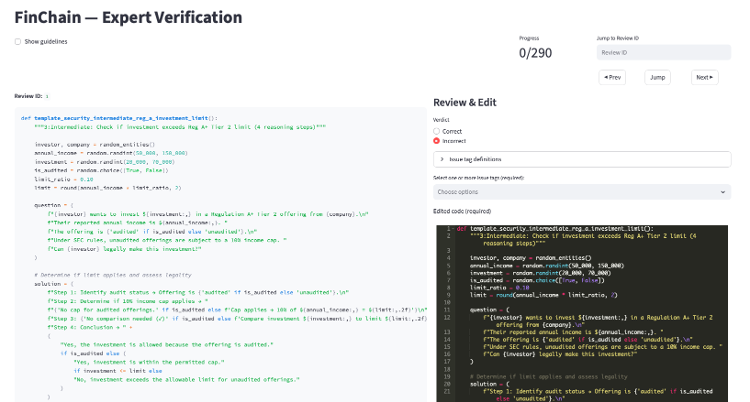750x402 pixels.
Task: Click 'limit_ratio = 0.10' in the left code block
Action: click(65, 180)
